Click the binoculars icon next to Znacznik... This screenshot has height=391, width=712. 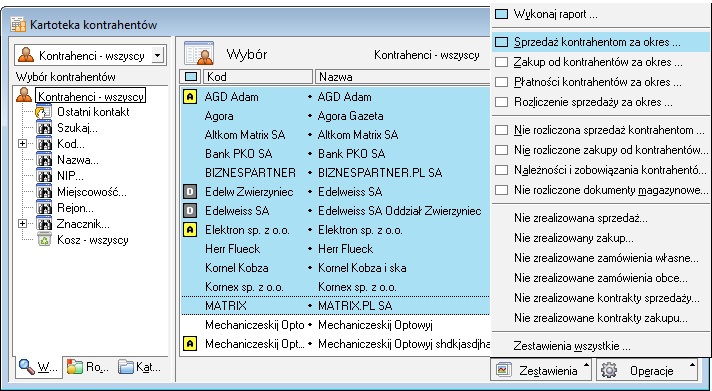44,224
